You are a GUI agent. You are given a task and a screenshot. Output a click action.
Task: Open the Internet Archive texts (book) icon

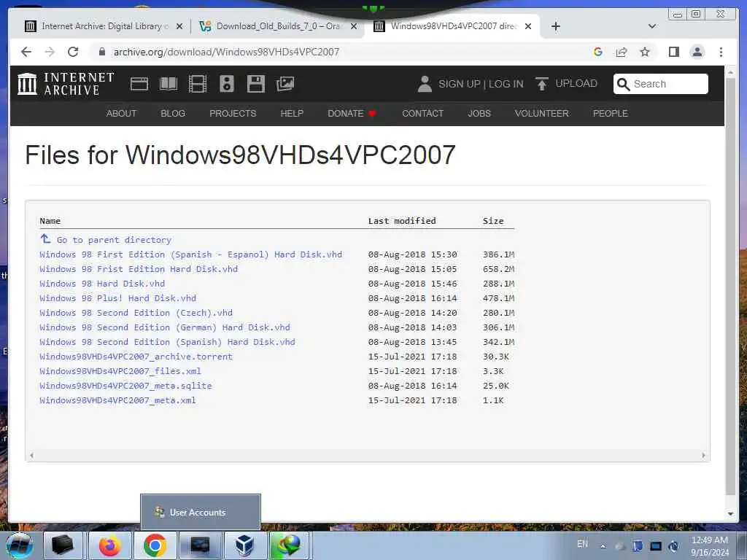click(169, 85)
